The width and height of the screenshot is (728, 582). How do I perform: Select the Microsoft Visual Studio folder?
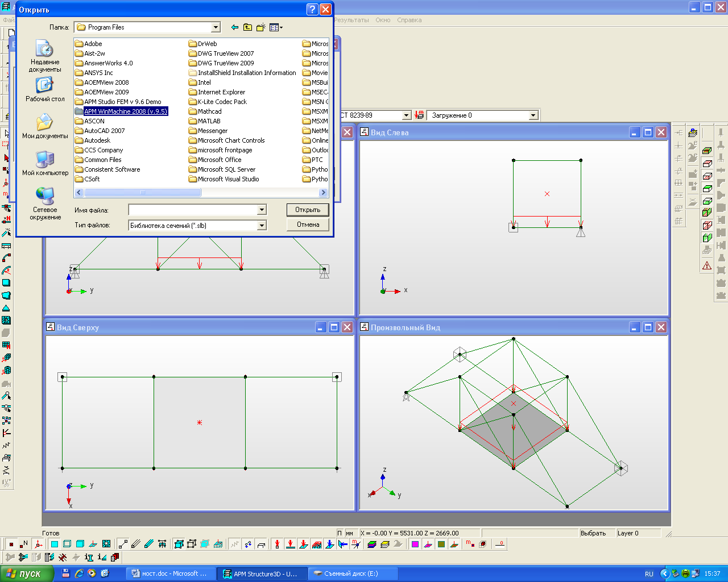click(224, 179)
